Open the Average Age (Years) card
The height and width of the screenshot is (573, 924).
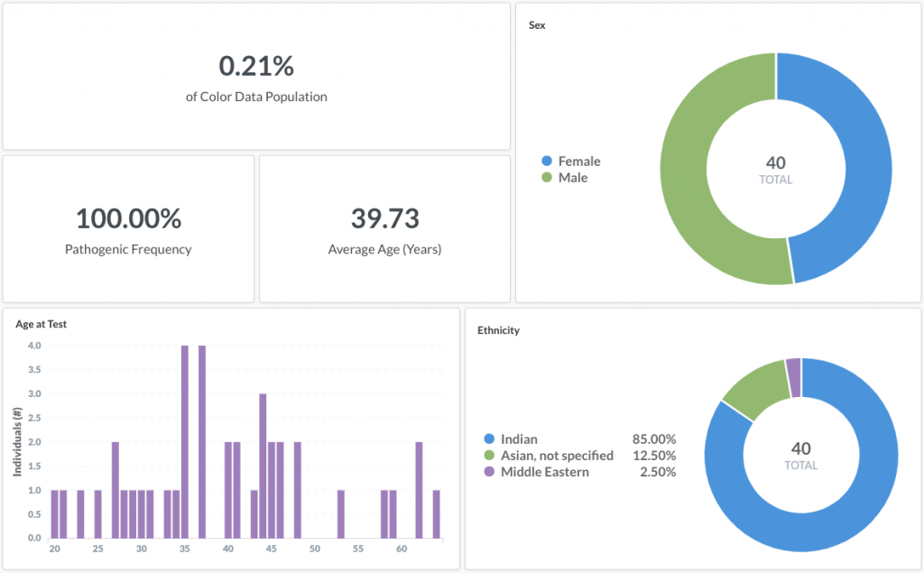coord(384,229)
